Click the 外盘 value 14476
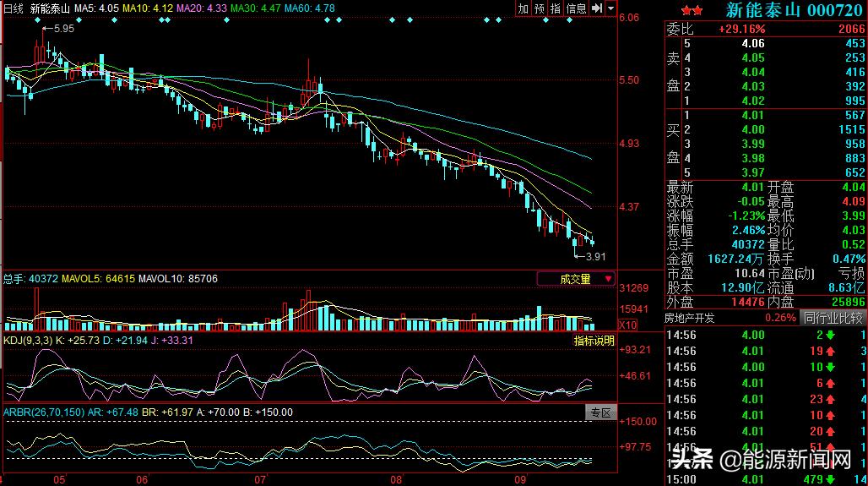The height and width of the screenshot is (486, 868). pos(747,302)
